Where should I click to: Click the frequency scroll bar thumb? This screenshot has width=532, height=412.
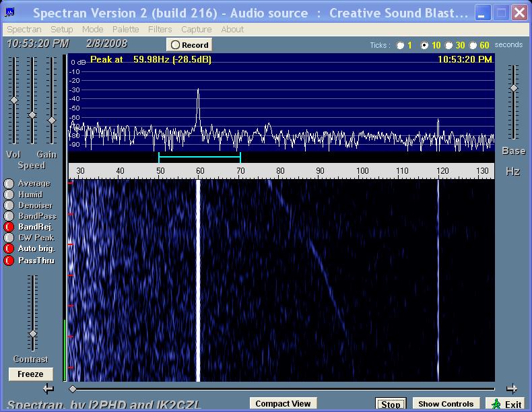click(73, 389)
